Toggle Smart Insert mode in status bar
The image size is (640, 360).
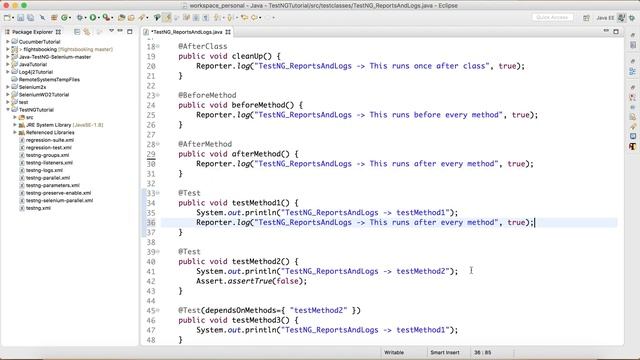445,352
